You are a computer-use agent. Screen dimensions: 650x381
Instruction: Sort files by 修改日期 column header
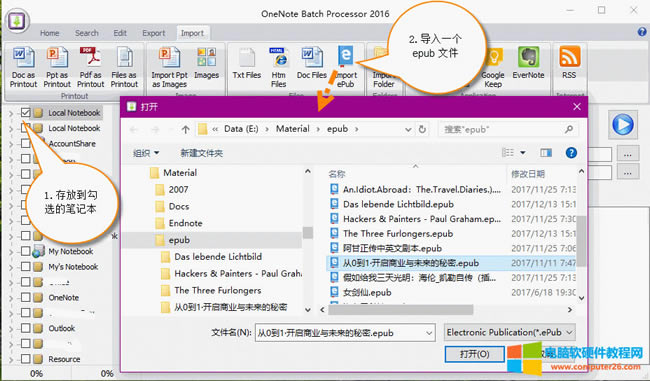point(528,174)
